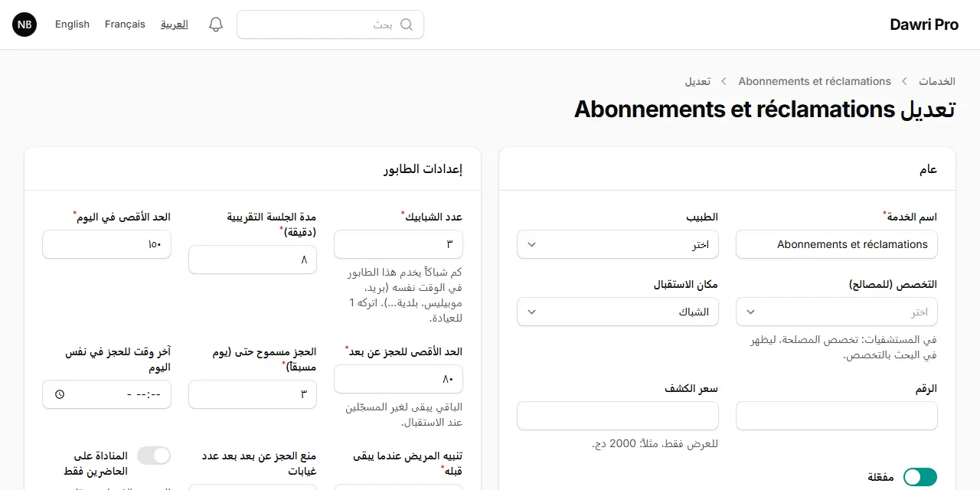
Task: Open the مكان الاستقبال dropdown
Action: 618,312
